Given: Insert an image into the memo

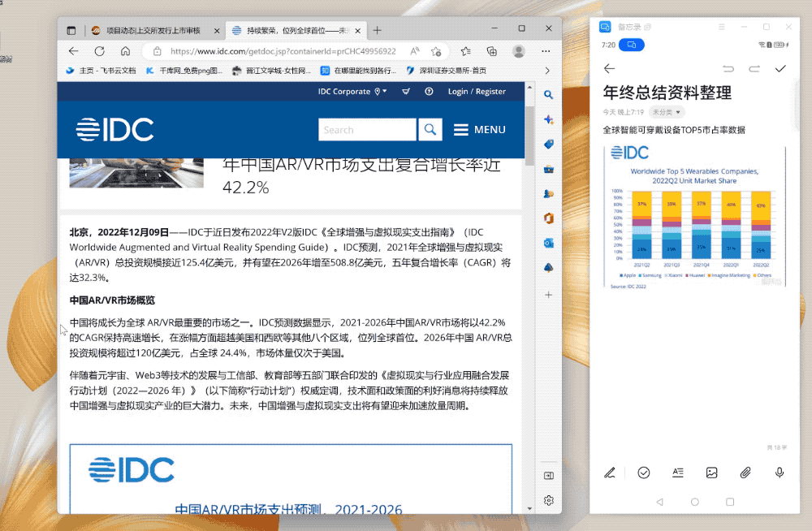Looking at the screenshot, I should point(712,473).
